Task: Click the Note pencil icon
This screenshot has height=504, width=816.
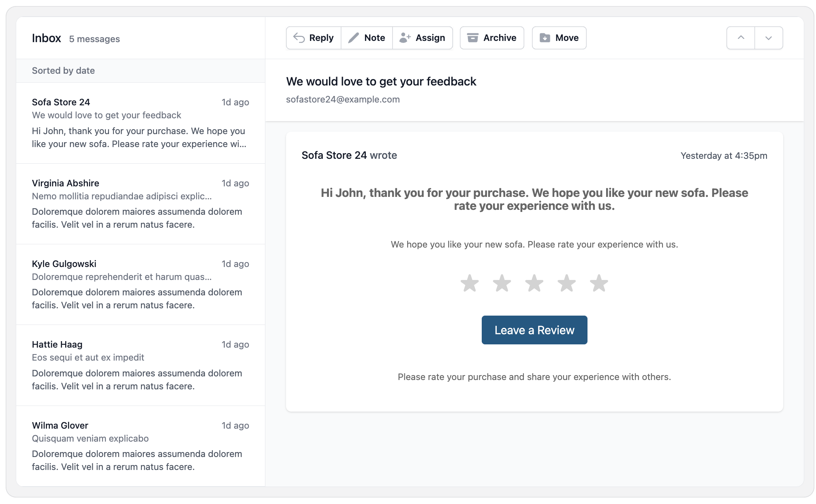Action: click(x=354, y=38)
